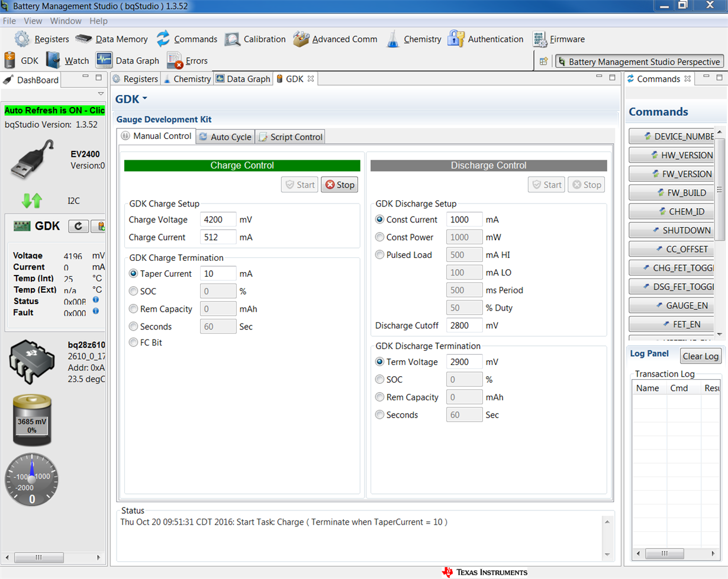The image size is (728, 579).
Task: Click the Auto Refresh is ON banner
Action: pyautogui.click(x=54, y=110)
